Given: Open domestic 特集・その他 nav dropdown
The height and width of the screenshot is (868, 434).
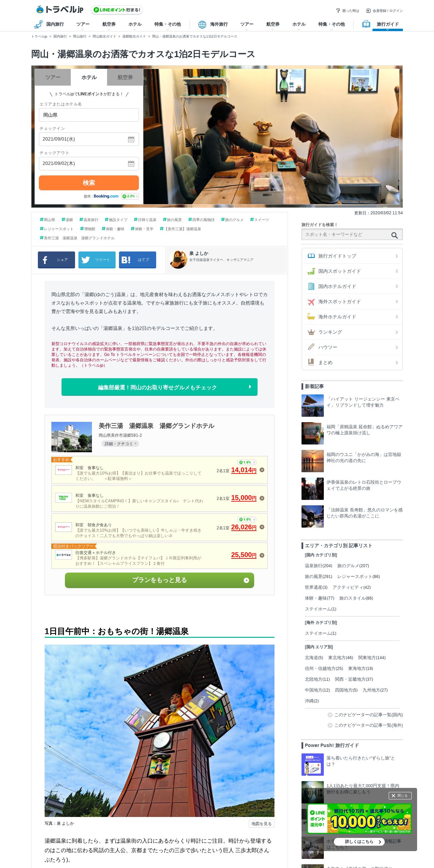Looking at the screenshot, I should coord(168,25).
